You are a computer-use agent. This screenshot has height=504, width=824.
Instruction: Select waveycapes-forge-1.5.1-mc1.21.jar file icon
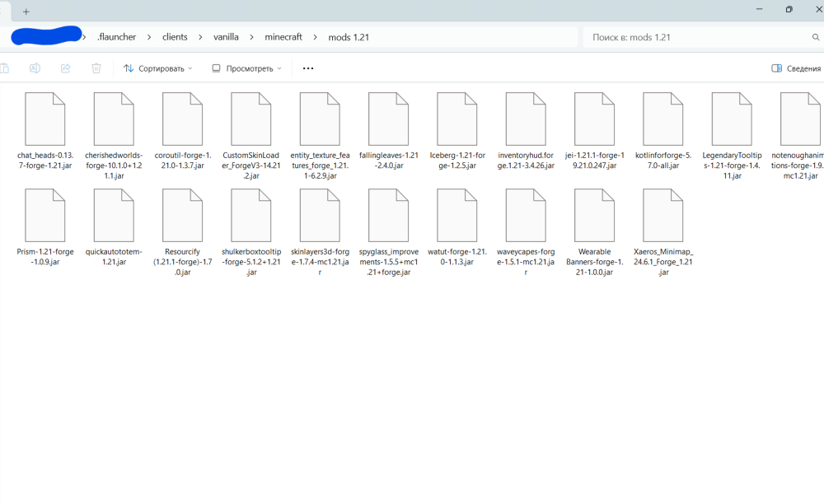(526, 216)
